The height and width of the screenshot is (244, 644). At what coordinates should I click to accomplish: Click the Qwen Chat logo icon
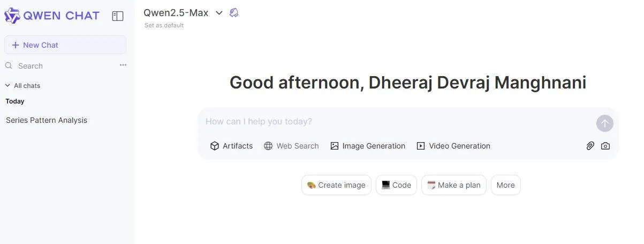[12, 16]
